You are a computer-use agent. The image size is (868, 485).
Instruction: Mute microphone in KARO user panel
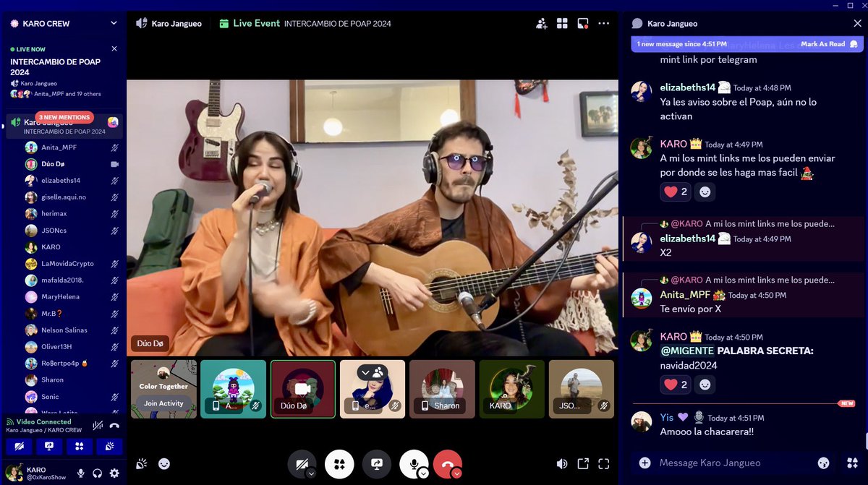(x=80, y=473)
